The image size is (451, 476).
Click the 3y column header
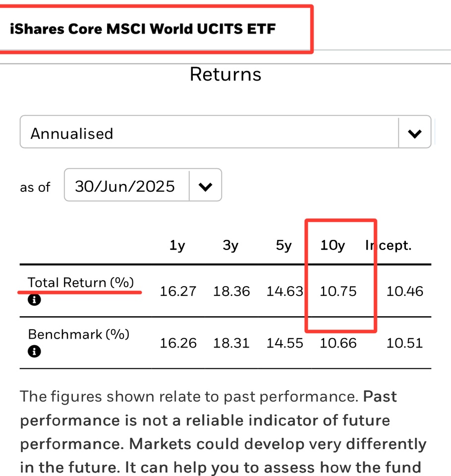click(230, 245)
